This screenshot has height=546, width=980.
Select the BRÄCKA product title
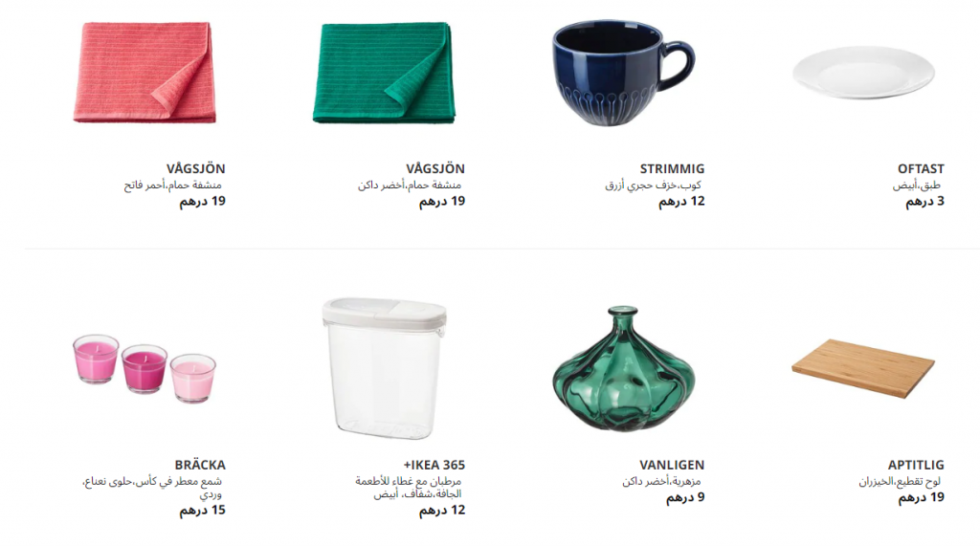click(200, 465)
